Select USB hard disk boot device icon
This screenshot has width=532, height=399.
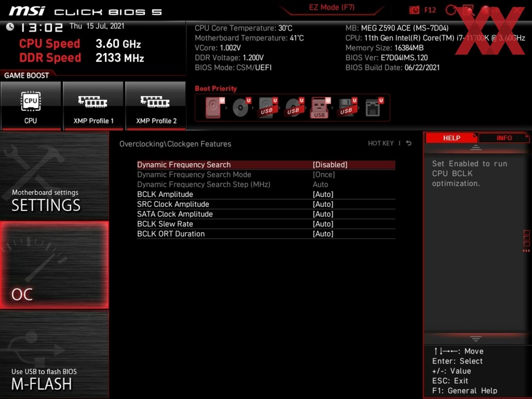268,108
